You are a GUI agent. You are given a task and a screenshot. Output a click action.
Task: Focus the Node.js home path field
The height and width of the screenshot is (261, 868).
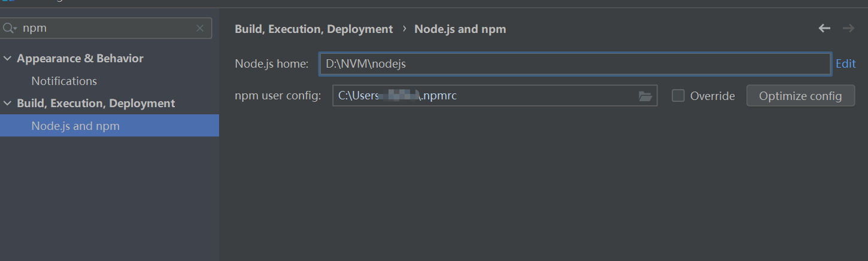pyautogui.click(x=575, y=63)
